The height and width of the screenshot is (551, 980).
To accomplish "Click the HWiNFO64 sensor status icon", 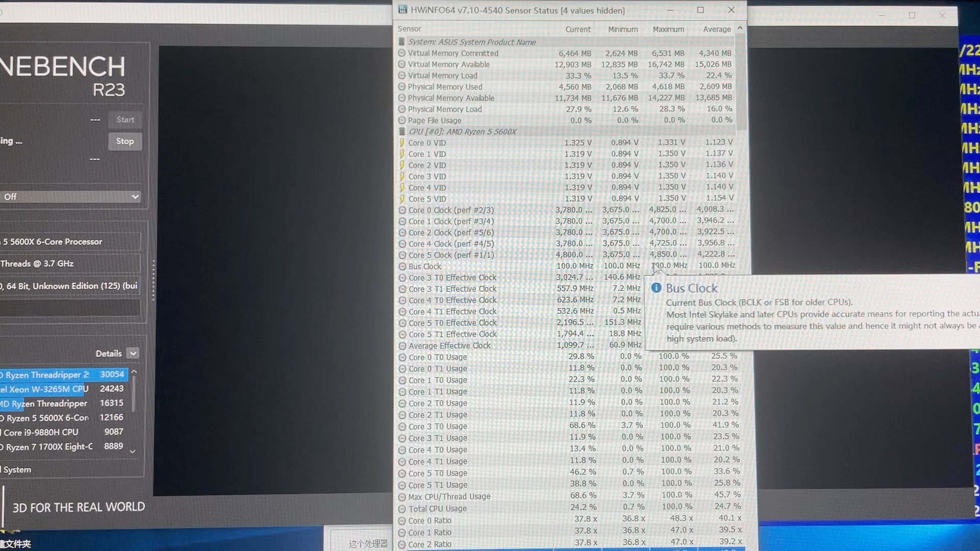I will [x=402, y=10].
